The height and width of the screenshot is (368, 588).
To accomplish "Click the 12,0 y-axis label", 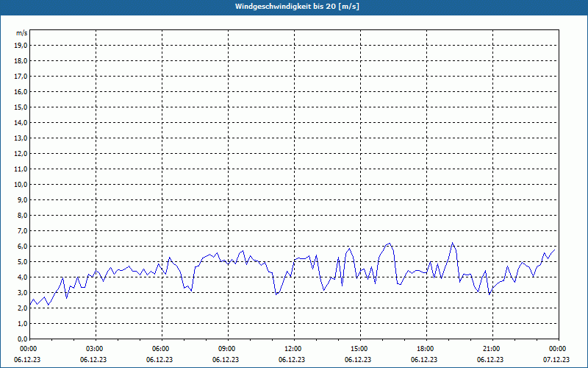I will tap(21, 154).
